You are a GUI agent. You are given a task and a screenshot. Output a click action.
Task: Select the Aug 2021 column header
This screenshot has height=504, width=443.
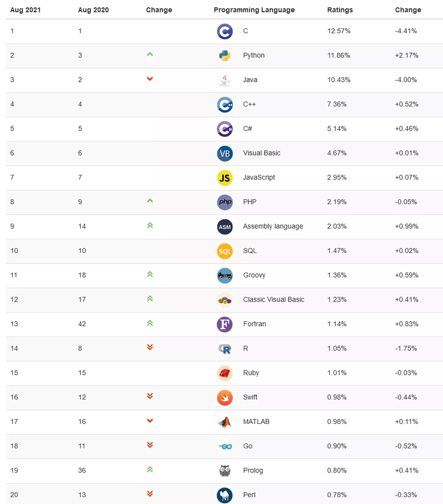click(x=25, y=10)
